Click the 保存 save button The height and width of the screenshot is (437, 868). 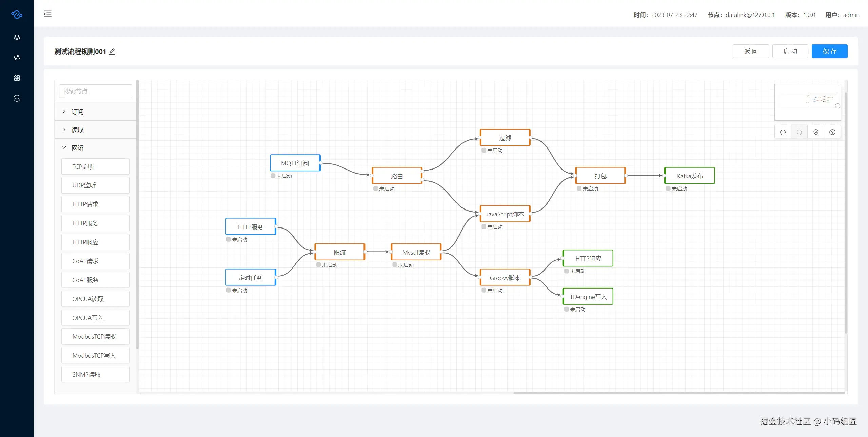(829, 51)
